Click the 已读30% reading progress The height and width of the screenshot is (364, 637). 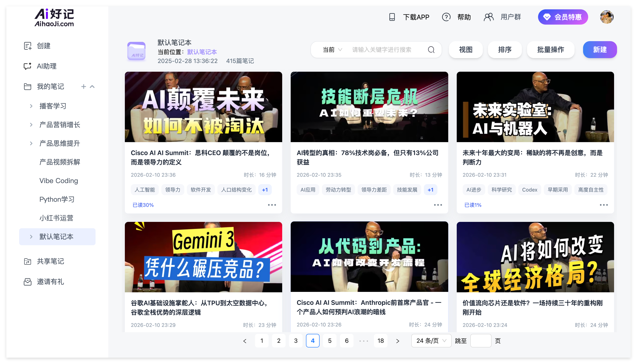[x=143, y=205]
